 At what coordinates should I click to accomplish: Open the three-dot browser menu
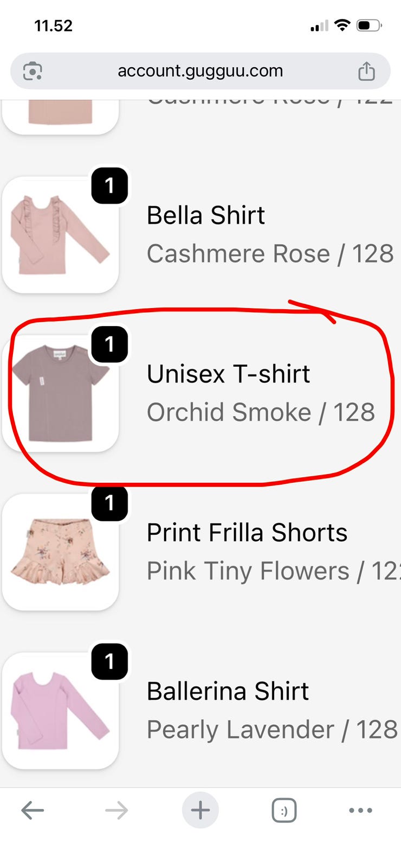click(x=360, y=810)
